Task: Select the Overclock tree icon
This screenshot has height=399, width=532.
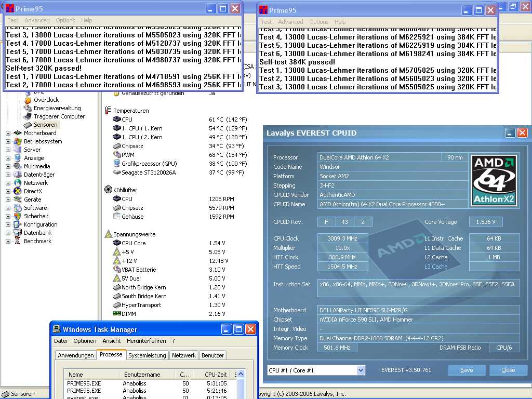Action: tap(28, 100)
